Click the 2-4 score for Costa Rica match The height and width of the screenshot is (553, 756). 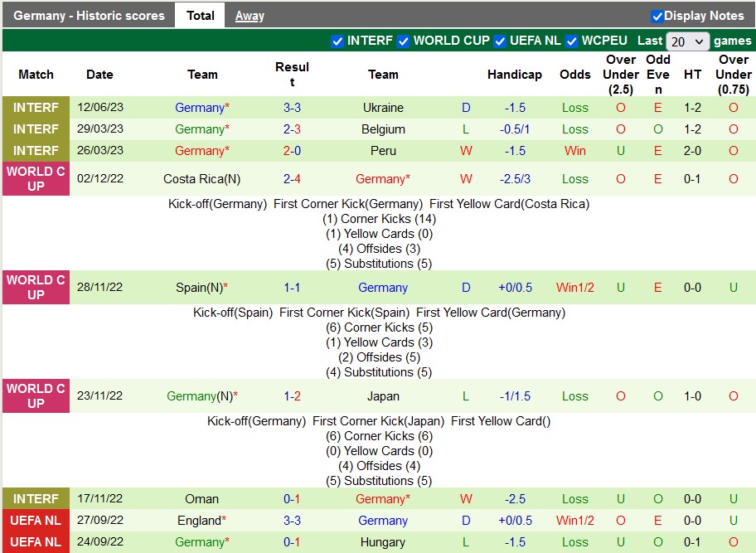(292, 179)
